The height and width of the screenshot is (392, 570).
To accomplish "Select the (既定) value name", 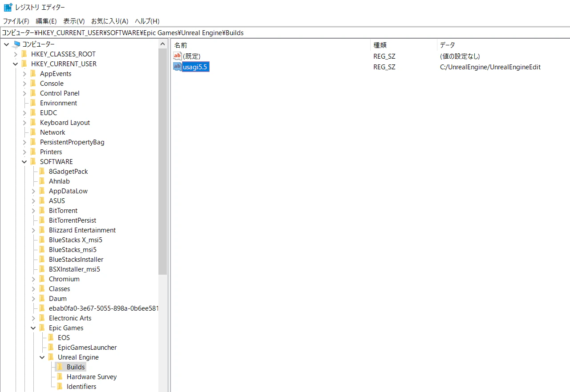I will pos(192,56).
